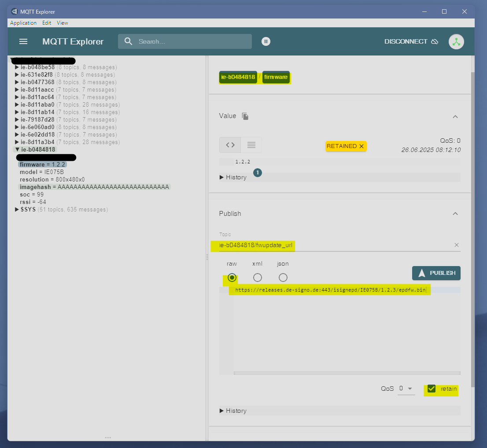Collapse the Publish panel
Viewport: 487px width, 448px height.
click(455, 214)
